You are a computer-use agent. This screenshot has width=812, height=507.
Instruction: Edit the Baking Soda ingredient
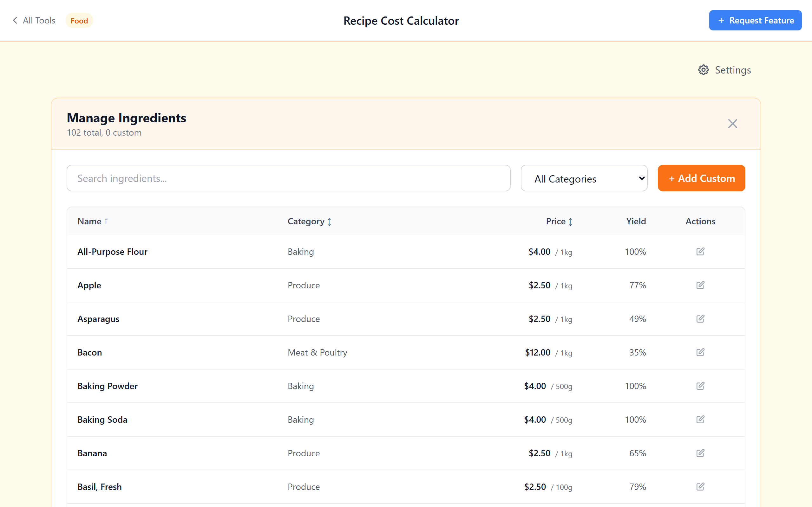click(700, 420)
